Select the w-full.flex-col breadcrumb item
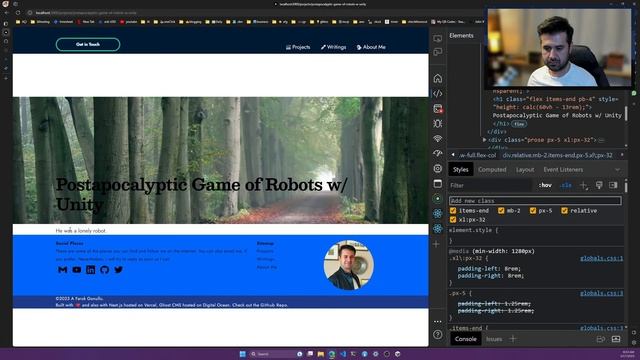The width and height of the screenshot is (640, 360). [x=477, y=155]
